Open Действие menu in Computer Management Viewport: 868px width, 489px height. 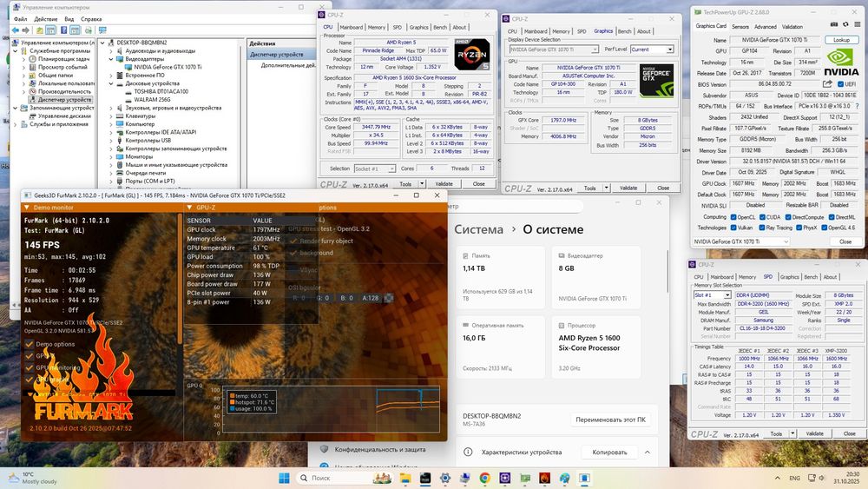point(45,19)
